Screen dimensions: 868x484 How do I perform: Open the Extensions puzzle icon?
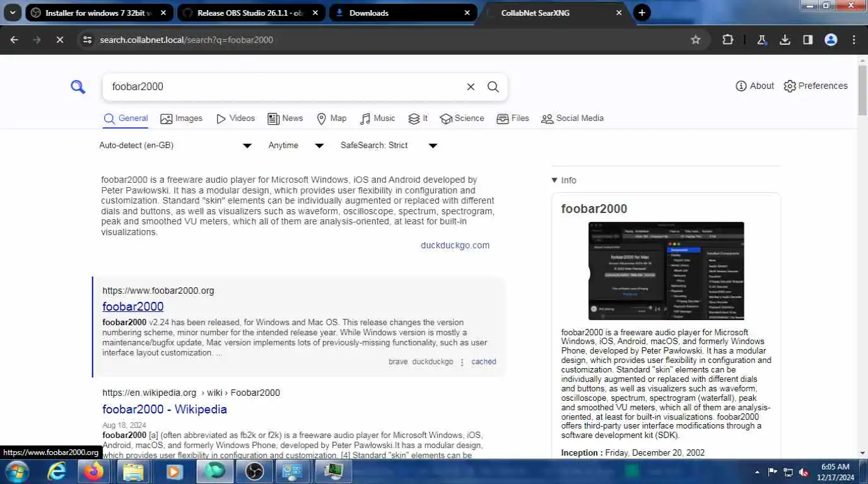pos(728,40)
